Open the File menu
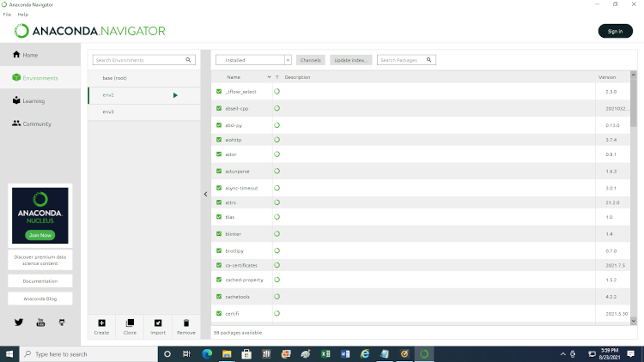The image size is (644, 362). 7,15
